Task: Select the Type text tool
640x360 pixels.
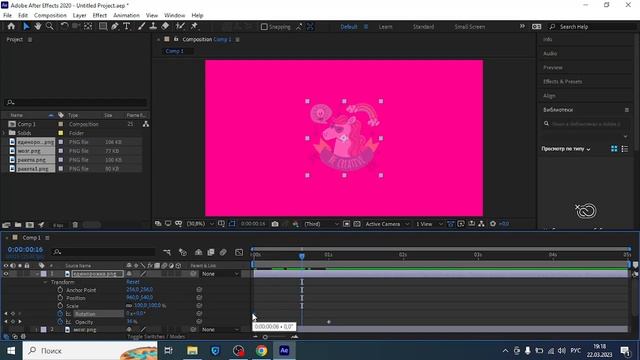Action: (127, 27)
